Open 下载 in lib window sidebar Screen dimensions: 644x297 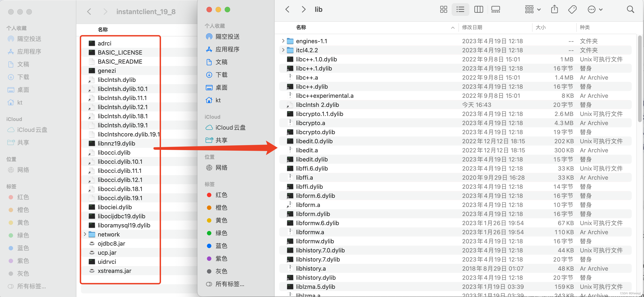click(216, 75)
